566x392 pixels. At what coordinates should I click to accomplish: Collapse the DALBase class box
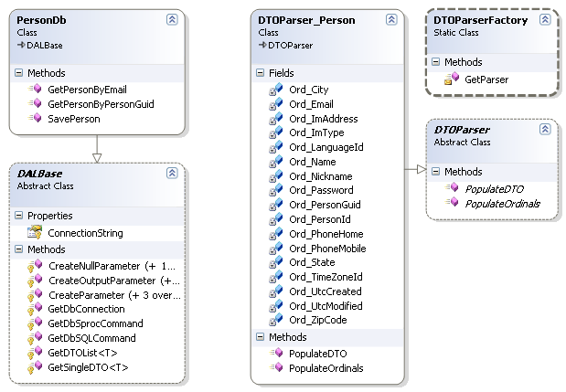pos(172,172)
